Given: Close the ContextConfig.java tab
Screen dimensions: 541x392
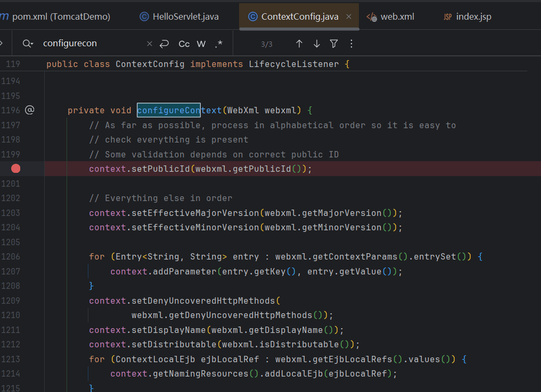Looking at the screenshot, I should (x=349, y=16).
